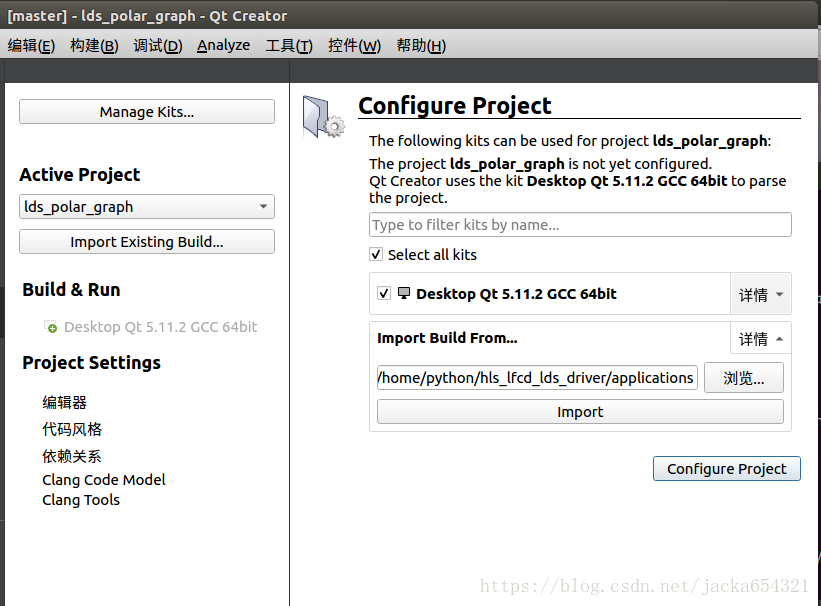The image size is (821, 606).
Task: Open the 编辑(E) menu
Action: click(x=31, y=46)
